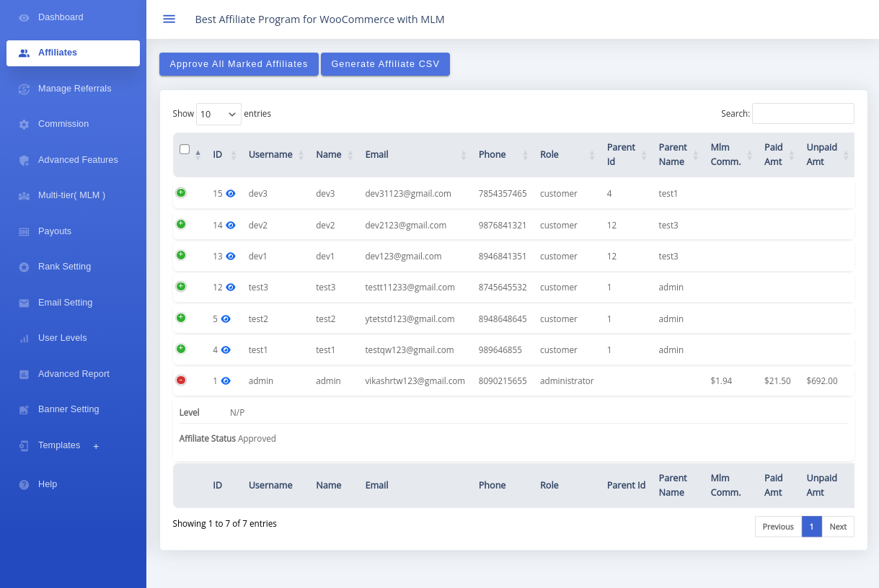Click the Advanced Features icon
This screenshot has width=879, height=588.
click(x=24, y=160)
